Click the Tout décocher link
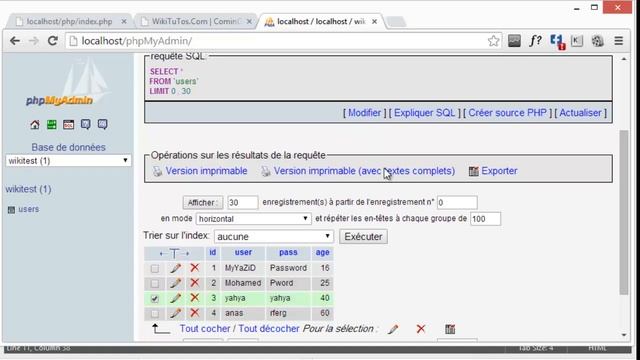 click(x=269, y=329)
